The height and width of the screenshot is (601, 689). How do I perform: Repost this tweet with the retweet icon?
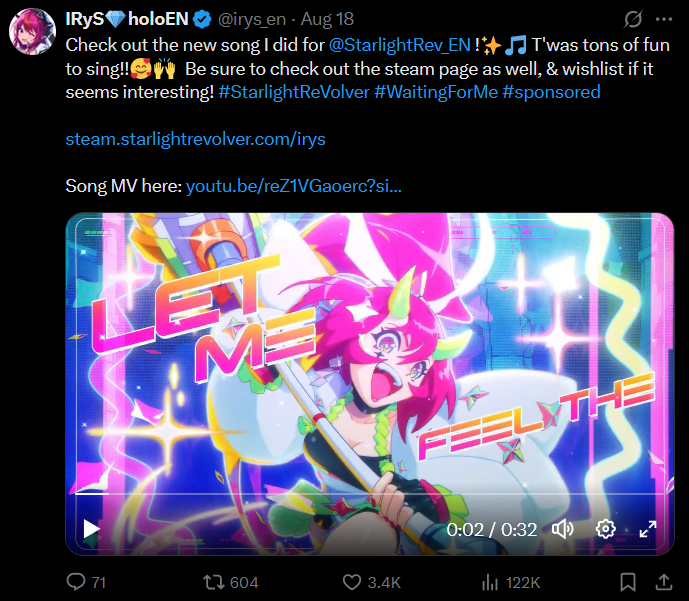click(214, 582)
